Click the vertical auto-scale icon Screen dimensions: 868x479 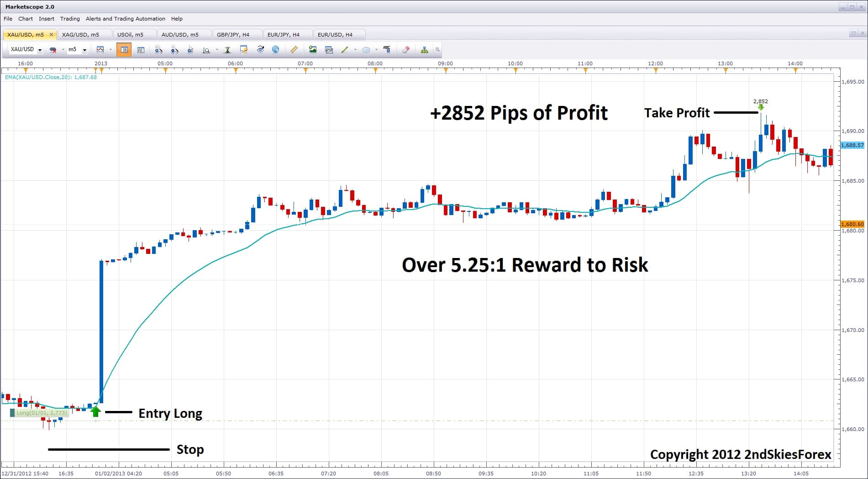[x=227, y=50]
